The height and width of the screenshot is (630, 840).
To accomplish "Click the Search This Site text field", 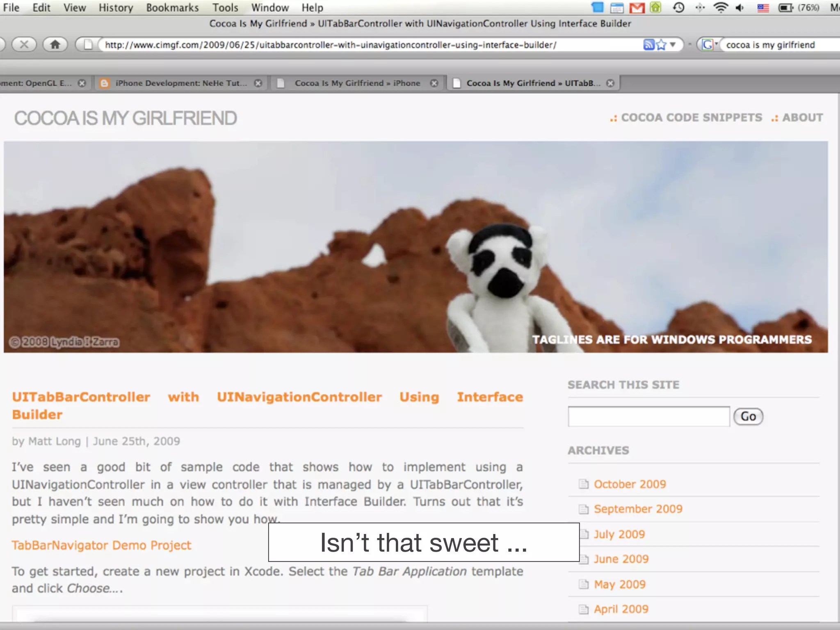I will [x=648, y=417].
